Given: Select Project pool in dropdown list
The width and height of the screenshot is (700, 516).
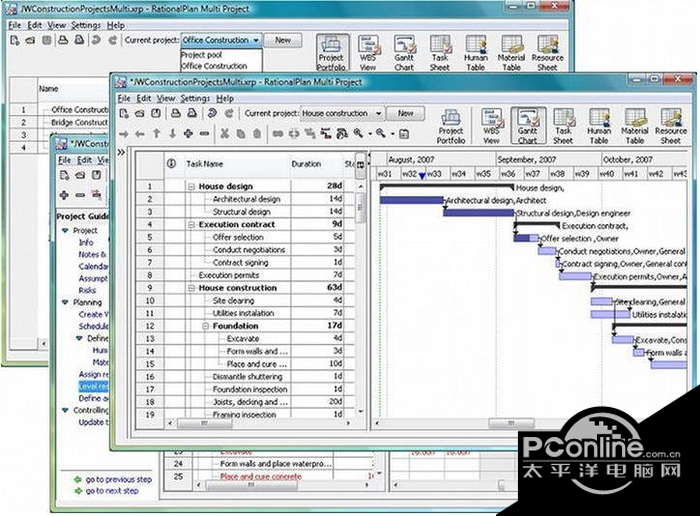Looking at the screenshot, I should tap(201, 55).
